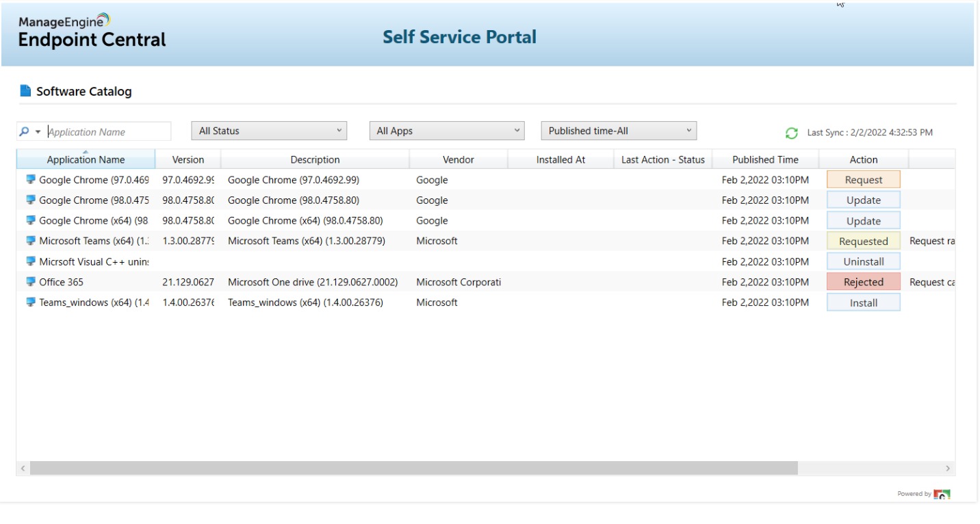Click description "Teams_windows (x64) (1.4.00.26376)"
980x524 pixels.
point(305,302)
